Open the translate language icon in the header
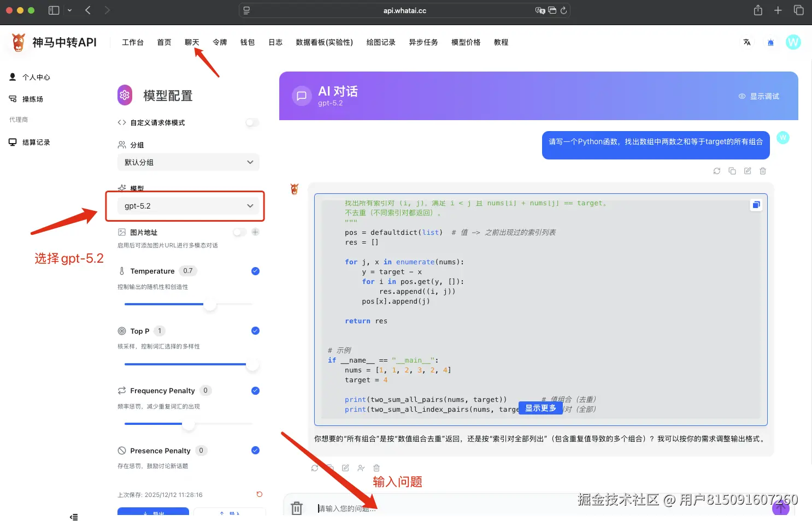Image resolution: width=812 pixels, height=521 pixels. click(747, 42)
